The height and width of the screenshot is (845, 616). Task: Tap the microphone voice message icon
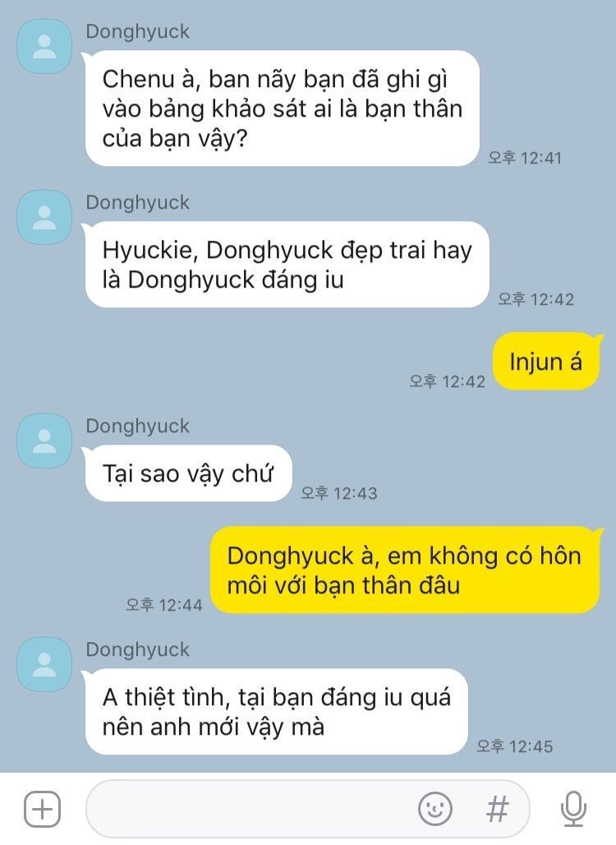coord(573,808)
